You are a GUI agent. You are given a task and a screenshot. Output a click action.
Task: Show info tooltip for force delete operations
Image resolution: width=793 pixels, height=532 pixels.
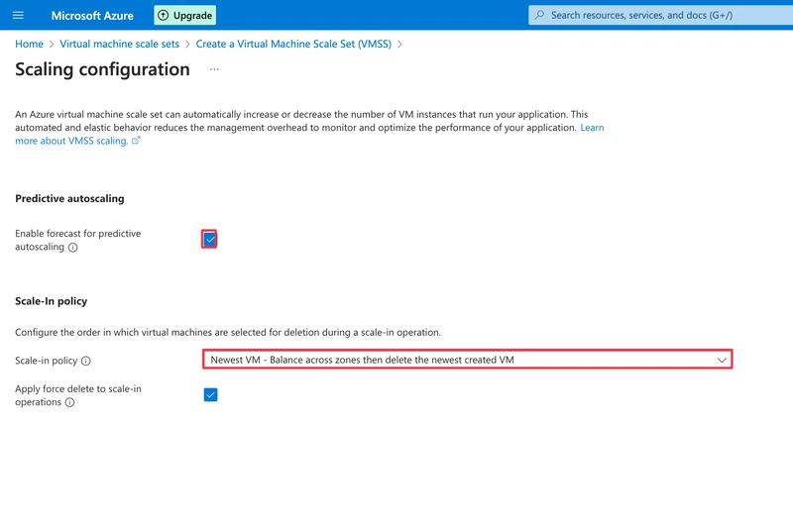pos(69,402)
